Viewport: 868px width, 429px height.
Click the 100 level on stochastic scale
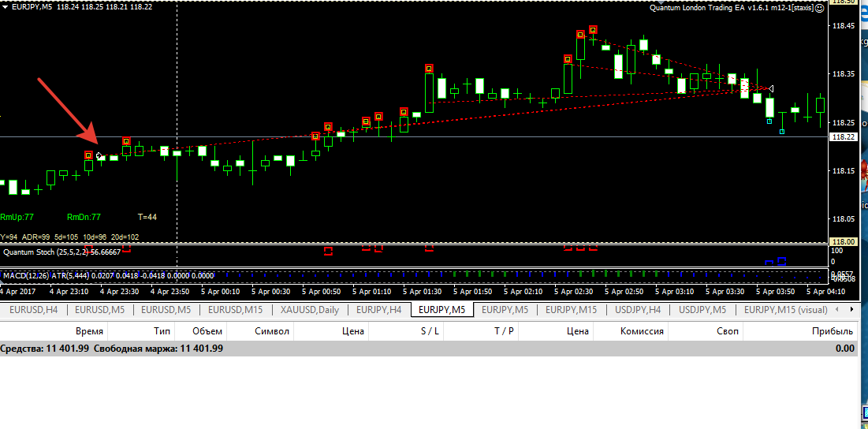point(837,251)
